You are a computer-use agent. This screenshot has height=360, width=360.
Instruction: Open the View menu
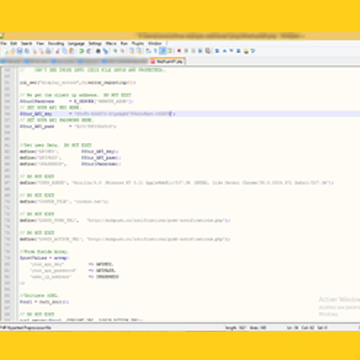coord(40,44)
